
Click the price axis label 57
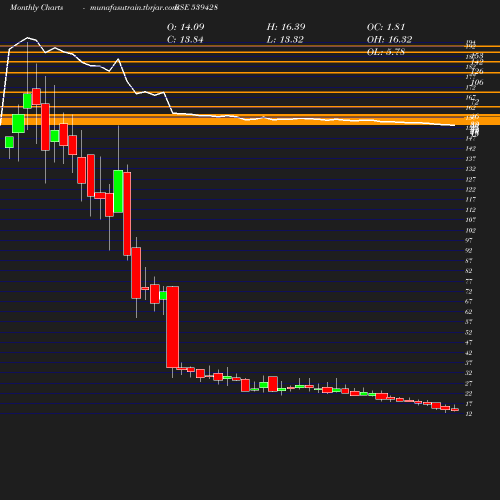click(x=469, y=322)
